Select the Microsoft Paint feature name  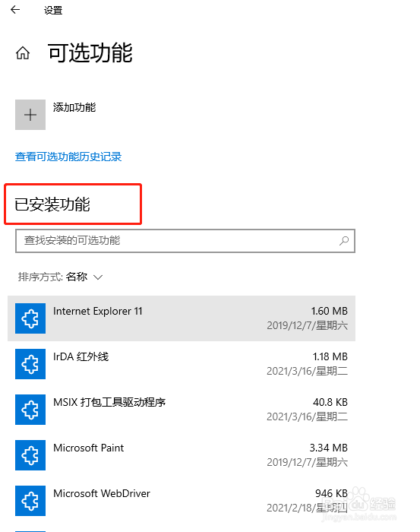[88, 448]
